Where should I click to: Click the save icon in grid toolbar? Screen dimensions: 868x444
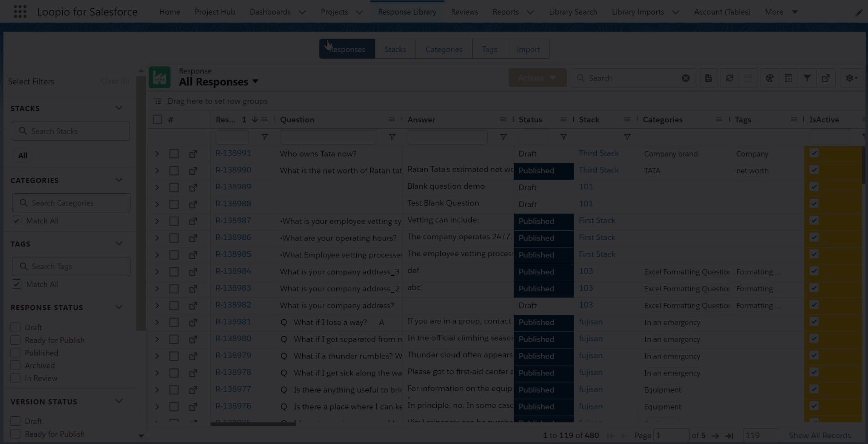(x=748, y=78)
